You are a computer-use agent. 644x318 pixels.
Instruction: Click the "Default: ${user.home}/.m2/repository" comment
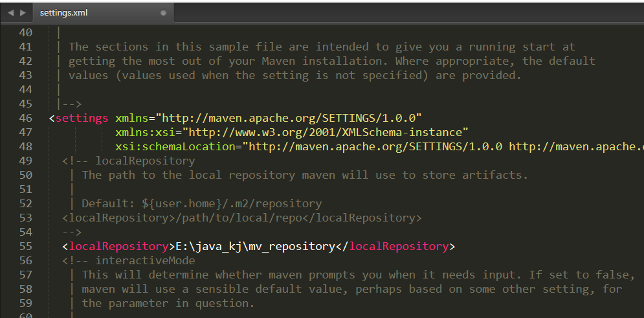coord(202,204)
